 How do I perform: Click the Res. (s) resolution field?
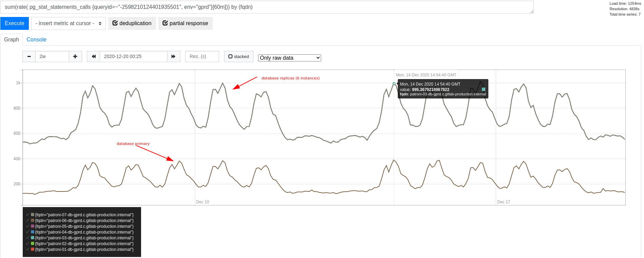[202, 56]
